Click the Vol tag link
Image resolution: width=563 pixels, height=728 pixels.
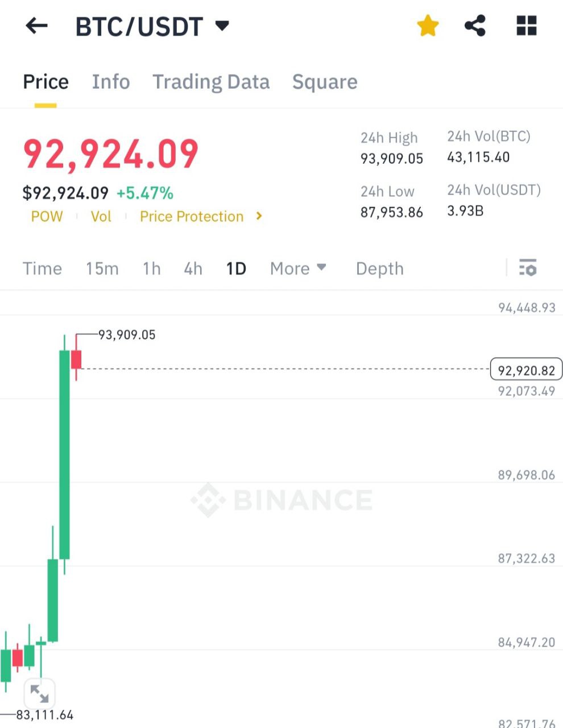tap(101, 217)
